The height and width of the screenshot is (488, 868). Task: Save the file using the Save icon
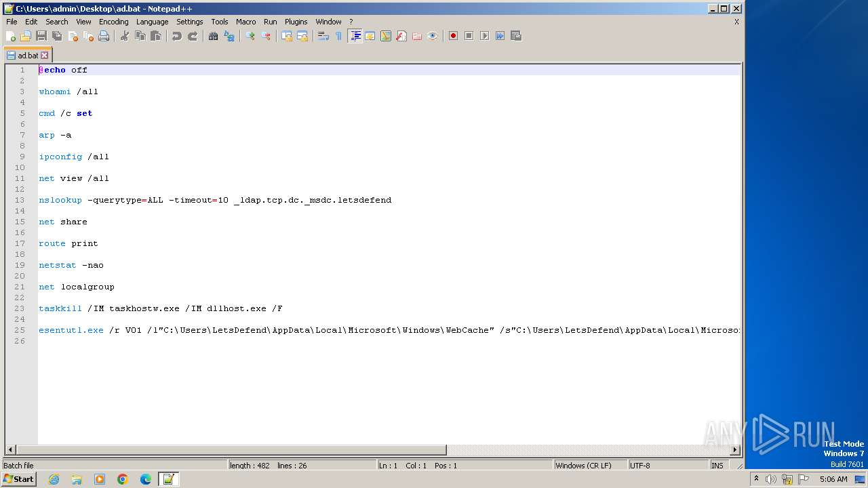(41, 36)
